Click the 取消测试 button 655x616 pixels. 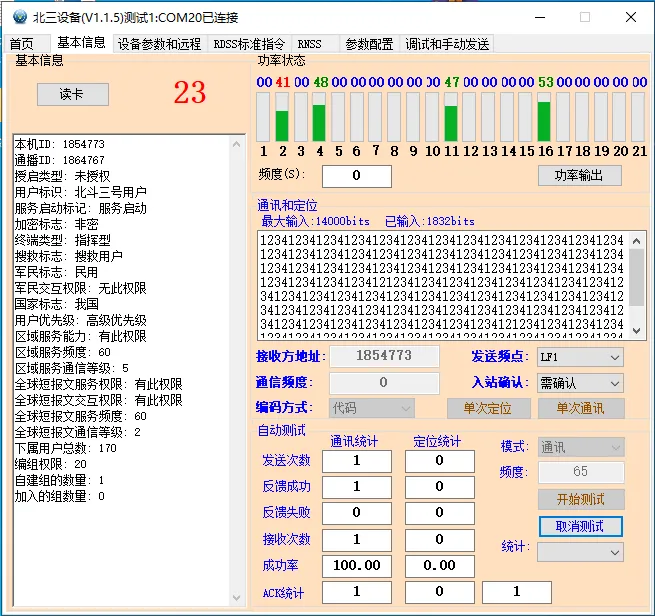pyautogui.click(x=579, y=526)
